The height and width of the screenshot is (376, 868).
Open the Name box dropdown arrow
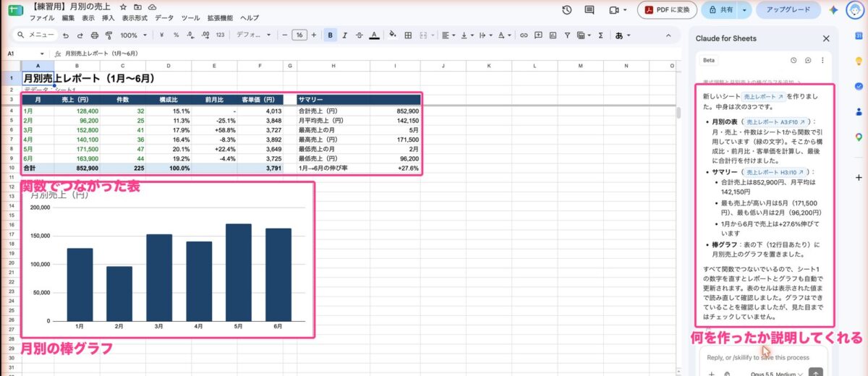(43, 54)
